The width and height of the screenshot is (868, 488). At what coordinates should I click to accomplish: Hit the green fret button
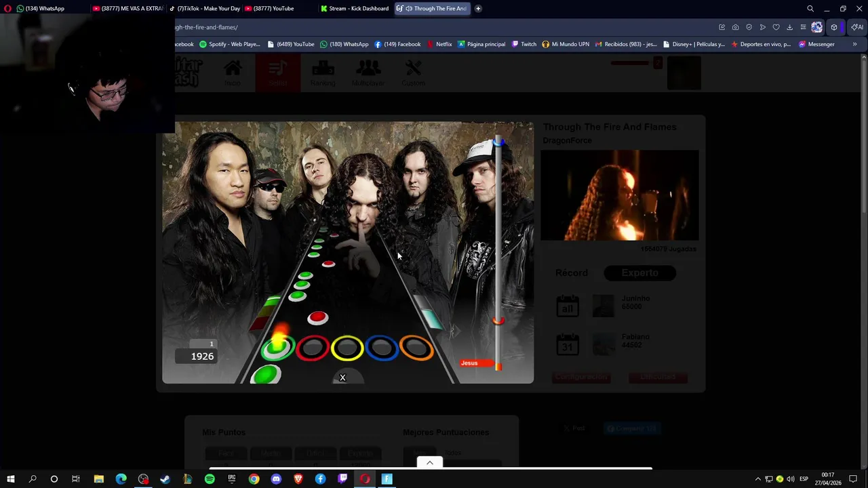pyautogui.click(x=277, y=348)
